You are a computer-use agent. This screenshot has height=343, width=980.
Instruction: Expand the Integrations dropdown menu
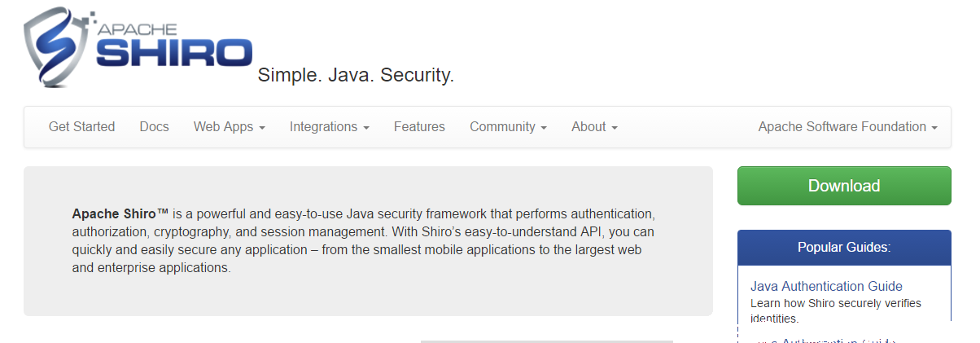click(x=330, y=126)
